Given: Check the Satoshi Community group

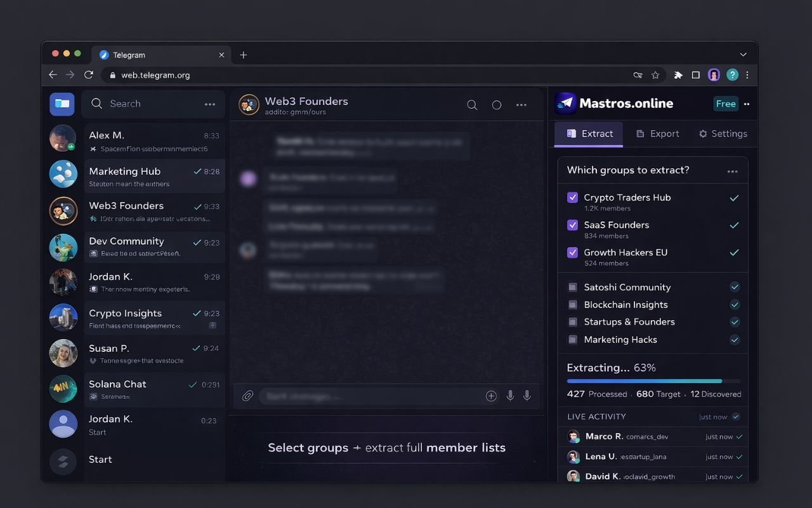Looking at the screenshot, I should 573,287.
